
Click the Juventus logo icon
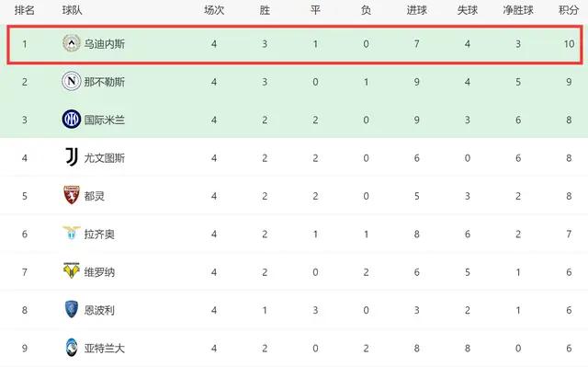pyautogui.click(x=72, y=157)
